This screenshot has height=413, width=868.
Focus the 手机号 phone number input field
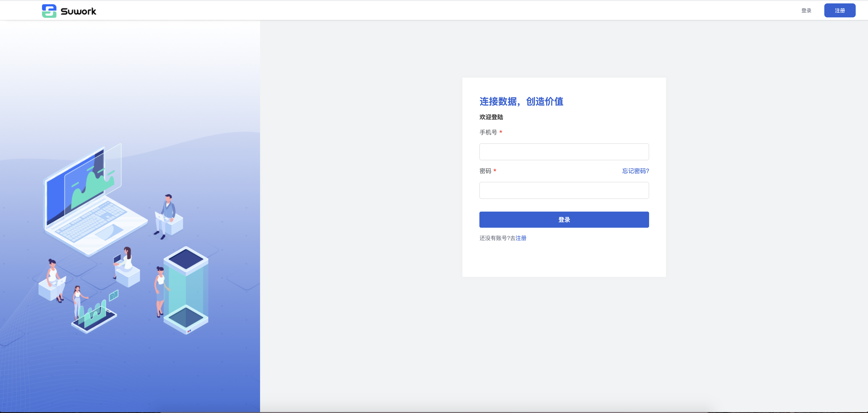click(564, 152)
